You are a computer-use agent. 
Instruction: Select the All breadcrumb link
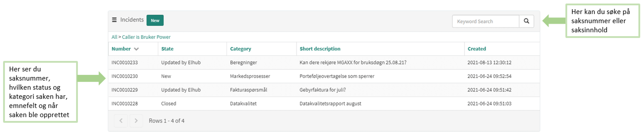[114, 37]
